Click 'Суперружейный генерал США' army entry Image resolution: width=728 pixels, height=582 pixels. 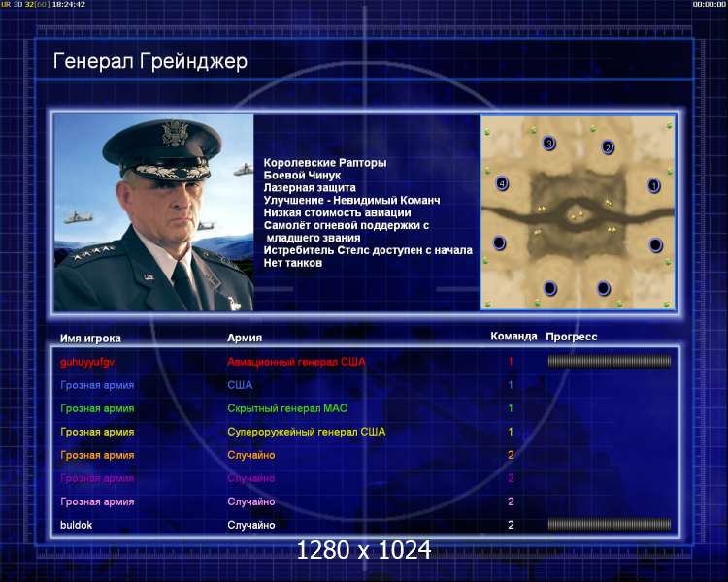coord(307,432)
